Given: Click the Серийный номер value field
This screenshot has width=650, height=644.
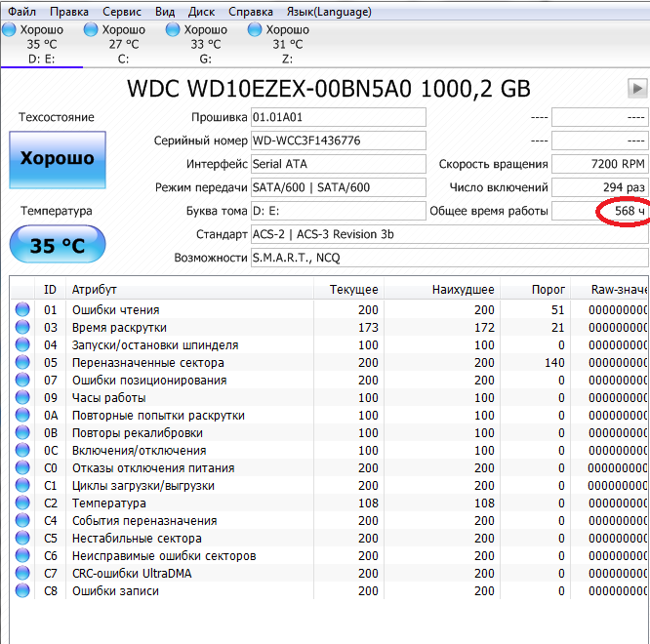Looking at the screenshot, I should 338,141.
